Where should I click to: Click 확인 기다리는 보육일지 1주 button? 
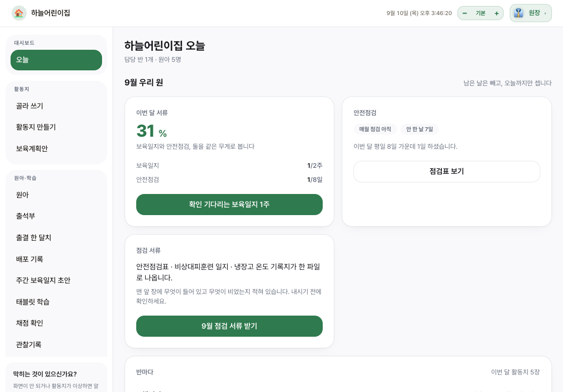229,205
